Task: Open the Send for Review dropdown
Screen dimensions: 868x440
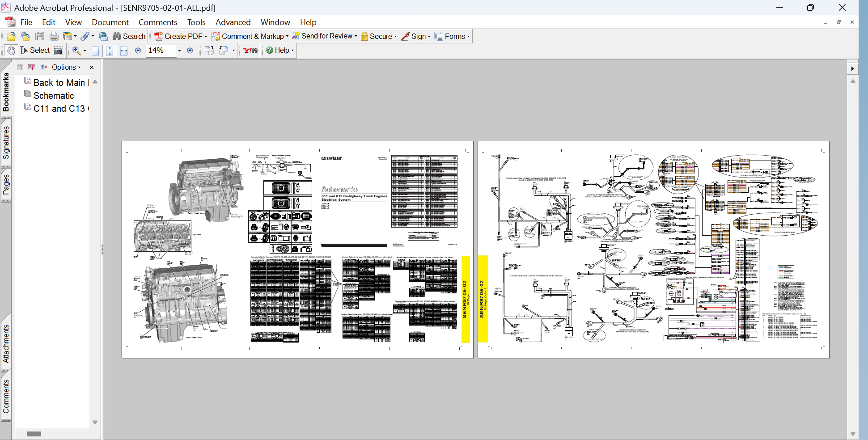Action: (325, 36)
